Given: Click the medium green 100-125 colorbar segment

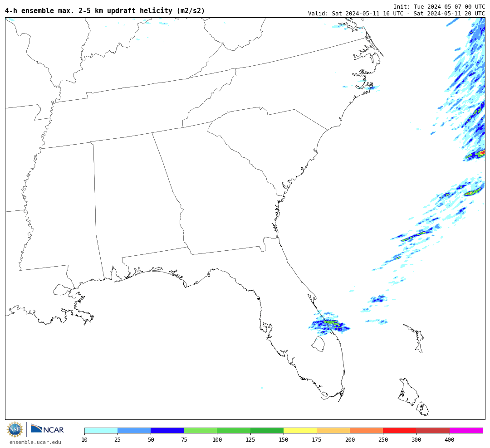Looking at the screenshot, I should click(x=234, y=430).
